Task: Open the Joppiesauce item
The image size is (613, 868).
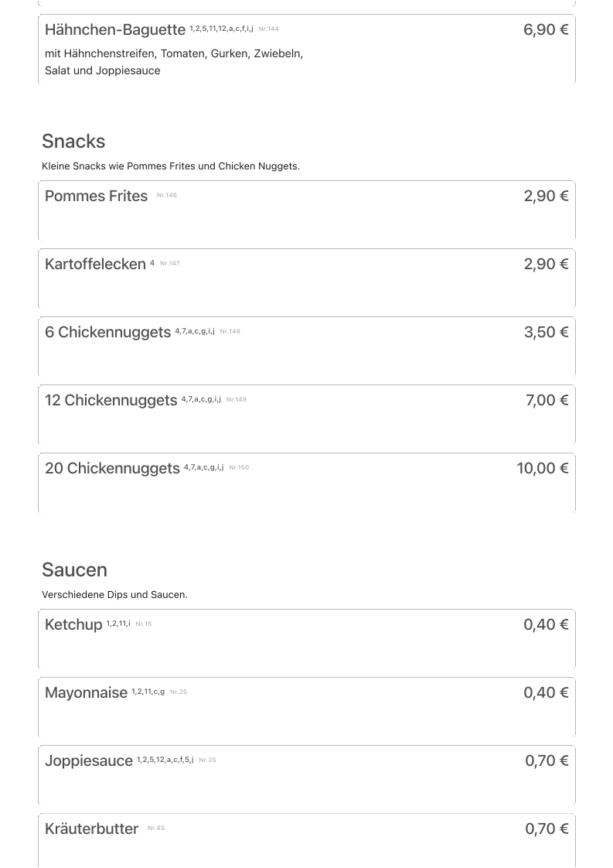Action: pyautogui.click(x=89, y=761)
